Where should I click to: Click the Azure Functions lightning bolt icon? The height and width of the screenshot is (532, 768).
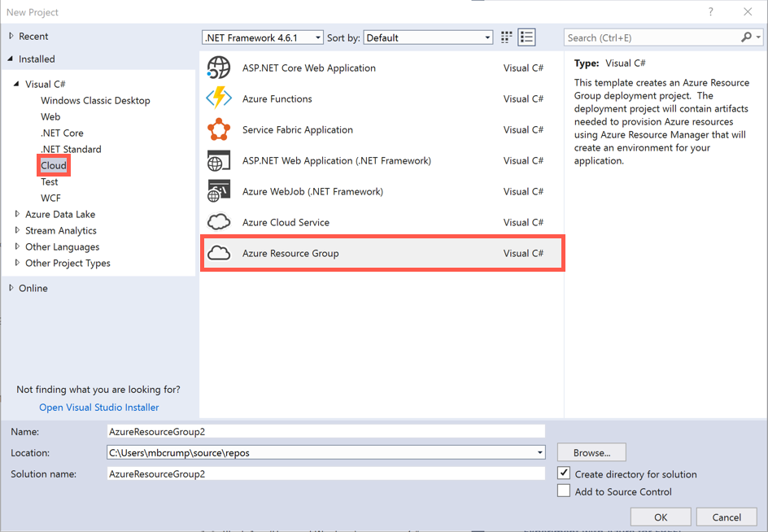[x=219, y=98]
